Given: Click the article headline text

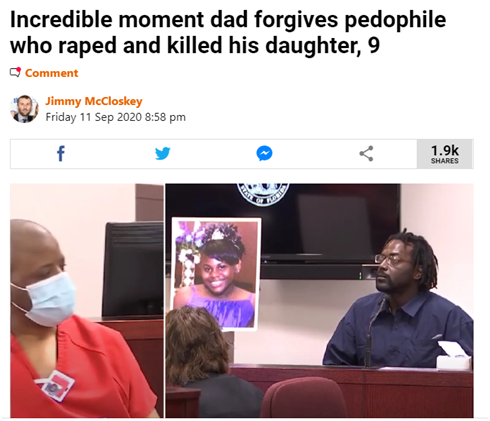Looking at the screenshot, I should pyautogui.click(x=228, y=32).
